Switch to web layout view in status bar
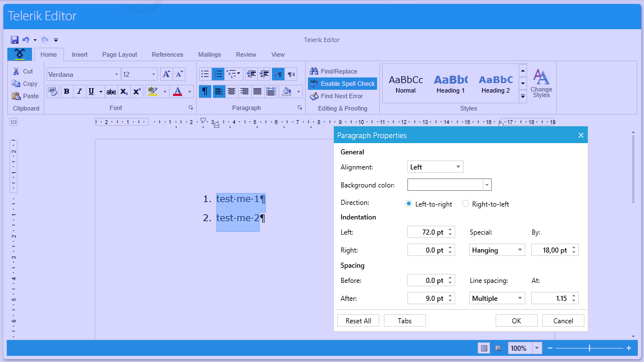 [x=498, y=348]
